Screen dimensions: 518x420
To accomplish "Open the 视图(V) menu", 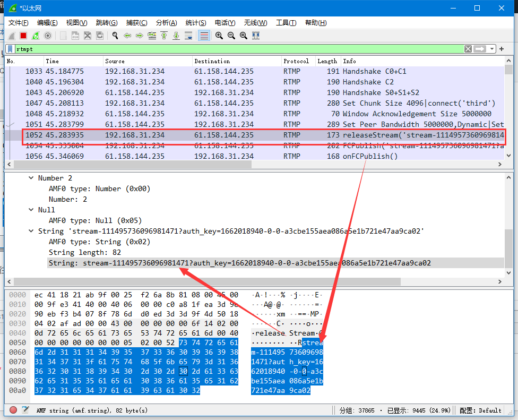I will [x=76, y=23].
